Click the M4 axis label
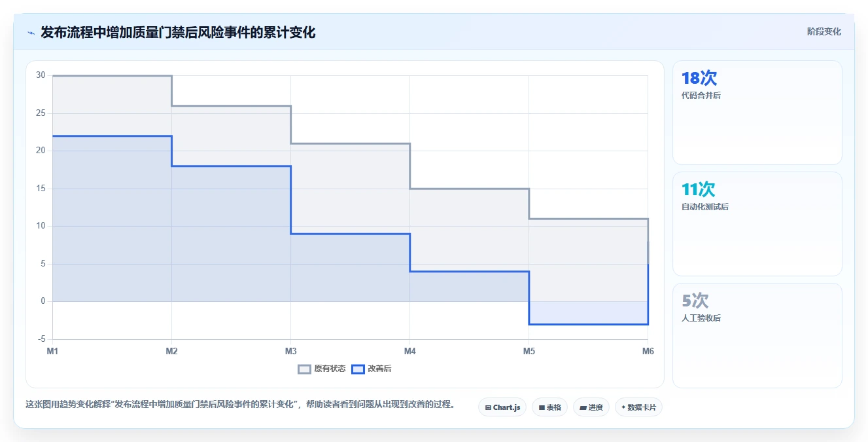Viewport: 868px width, 442px height. (x=409, y=351)
